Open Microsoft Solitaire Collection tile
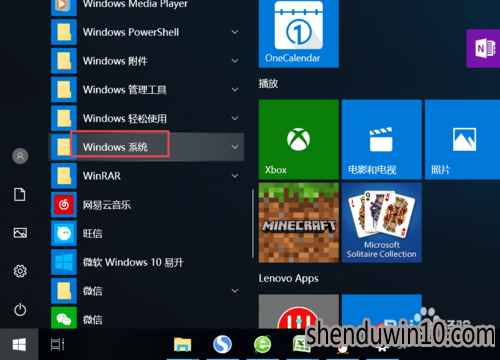Screen dimensions: 500x360 (382, 222)
